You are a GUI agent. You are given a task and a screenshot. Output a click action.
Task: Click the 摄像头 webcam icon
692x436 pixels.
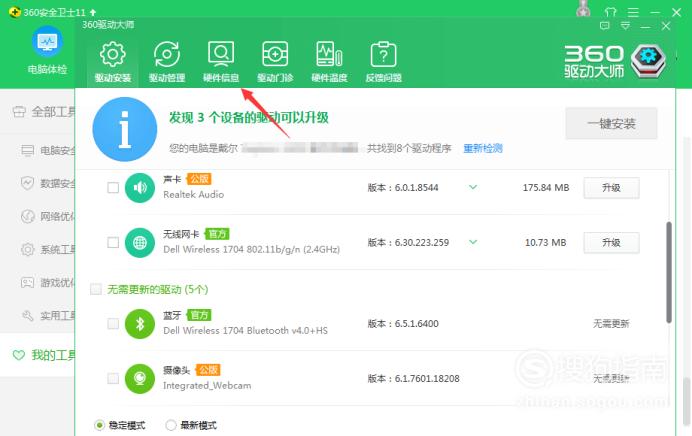click(140, 378)
